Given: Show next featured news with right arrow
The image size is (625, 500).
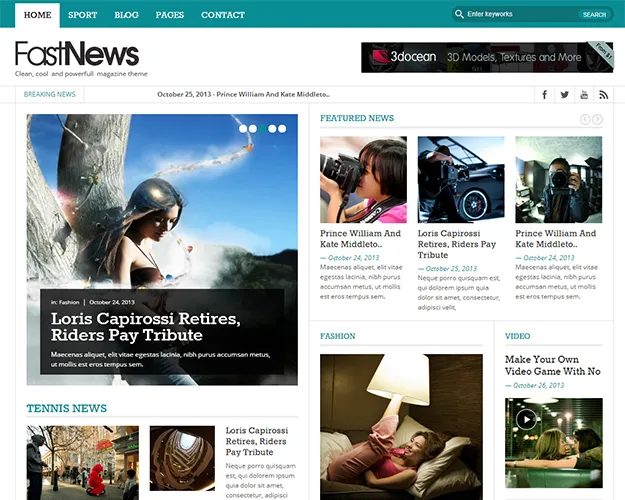Looking at the screenshot, I should click(x=597, y=119).
